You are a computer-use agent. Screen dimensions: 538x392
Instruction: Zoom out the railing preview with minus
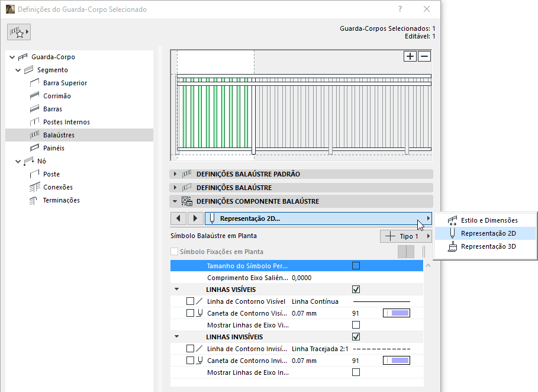point(424,56)
